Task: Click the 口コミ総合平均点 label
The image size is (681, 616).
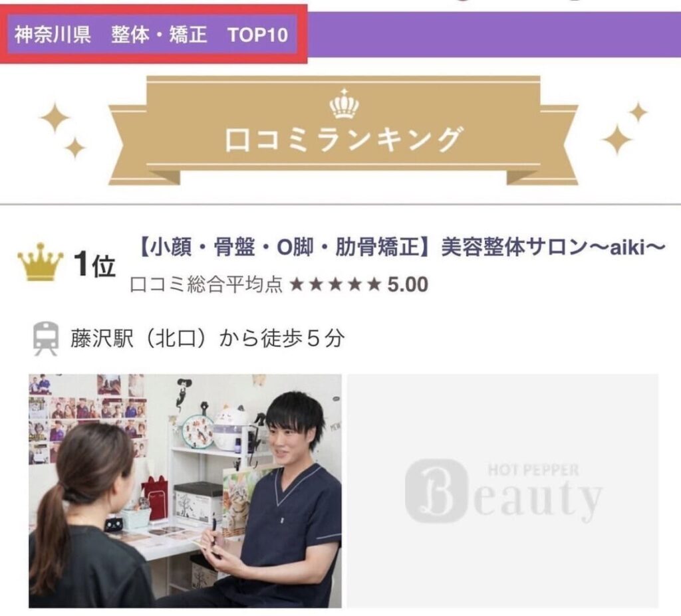Action: pyautogui.click(x=206, y=285)
